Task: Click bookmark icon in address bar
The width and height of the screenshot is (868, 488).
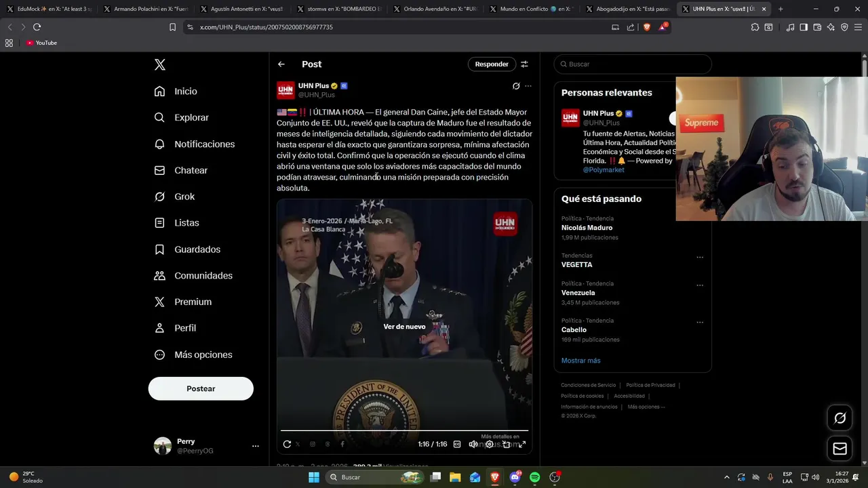Action: [172, 27]
